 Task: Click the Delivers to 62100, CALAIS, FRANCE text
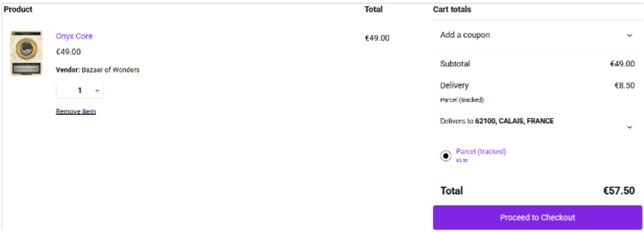(x=497, y=121)
